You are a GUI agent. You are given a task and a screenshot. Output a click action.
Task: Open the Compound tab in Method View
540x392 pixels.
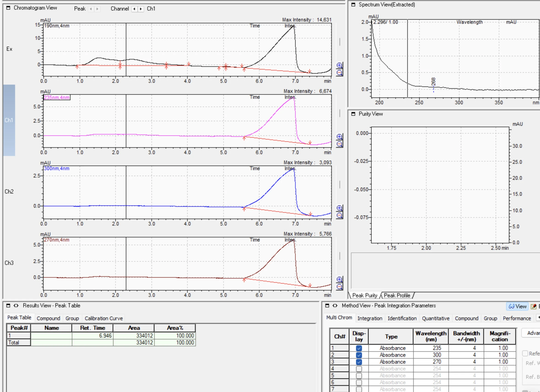(467, 318)
